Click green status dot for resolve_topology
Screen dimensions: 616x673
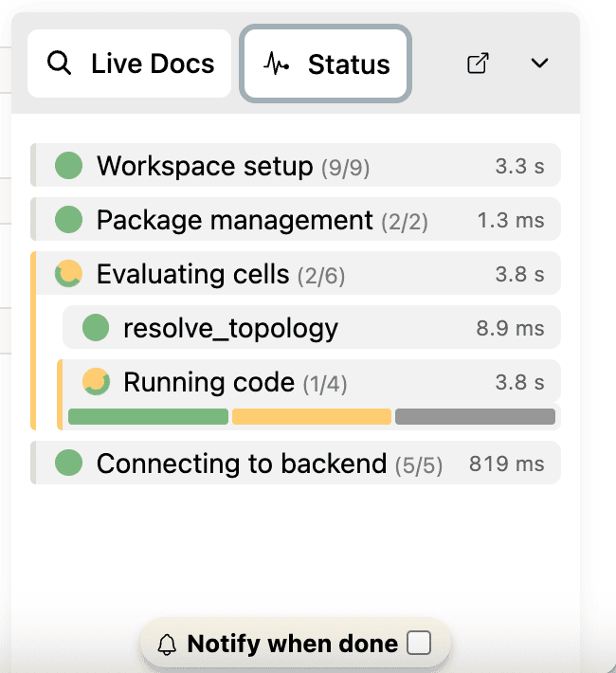pos(95,328)
